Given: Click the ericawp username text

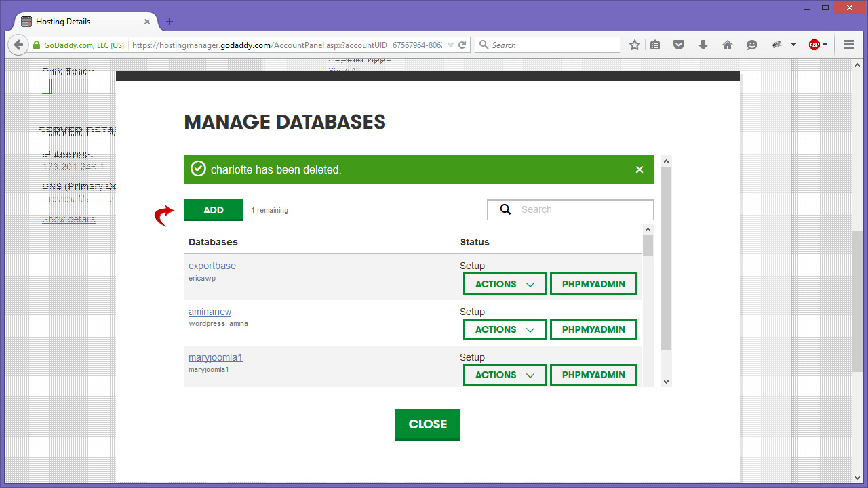Looking at the screenshot, I should (x=202, y=278).
